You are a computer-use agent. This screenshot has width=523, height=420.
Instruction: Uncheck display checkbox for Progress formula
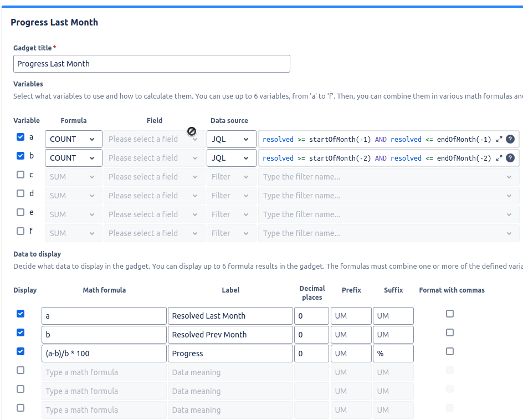tap(20, 351)
